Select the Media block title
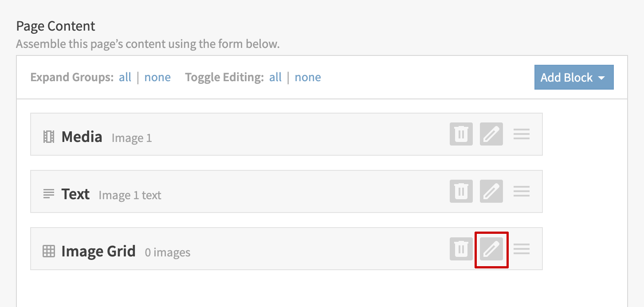This screenshot has width=644, height=307. coord(82,137)
